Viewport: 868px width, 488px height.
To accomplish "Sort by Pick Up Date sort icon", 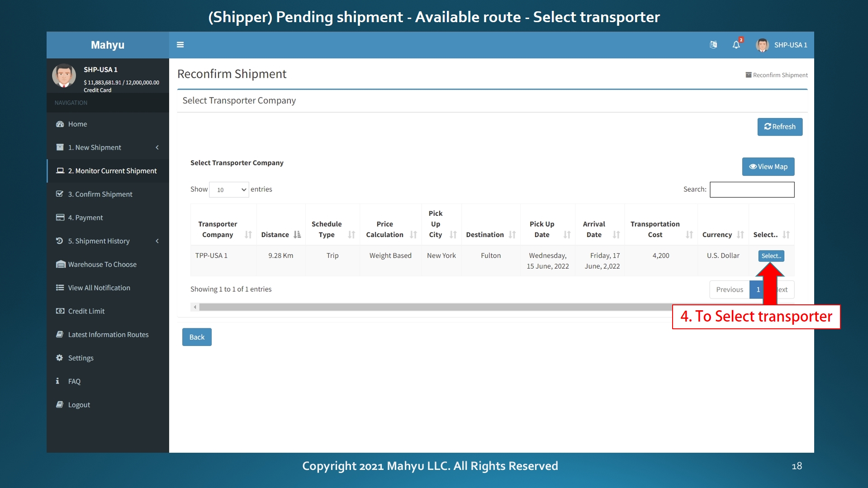I will point(567,235).
